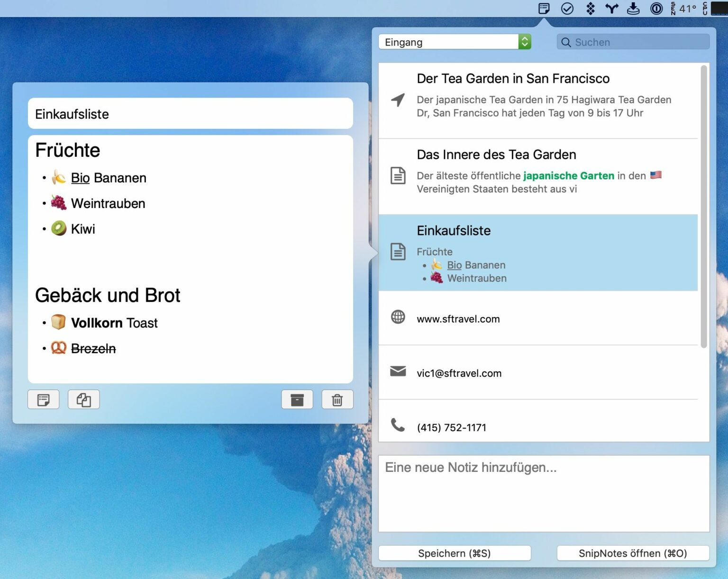Click the checkmark app menu bar icon

click(567, 8)
